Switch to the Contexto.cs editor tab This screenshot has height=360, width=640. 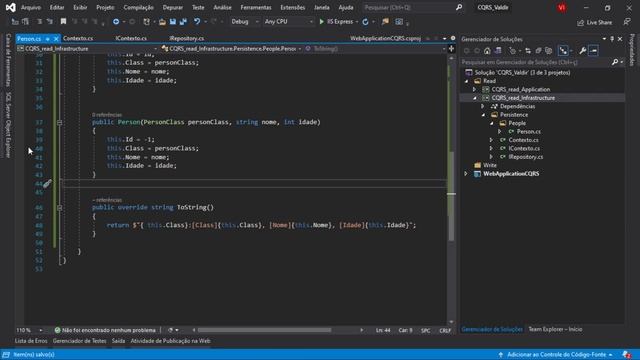(x=78, y=38)
